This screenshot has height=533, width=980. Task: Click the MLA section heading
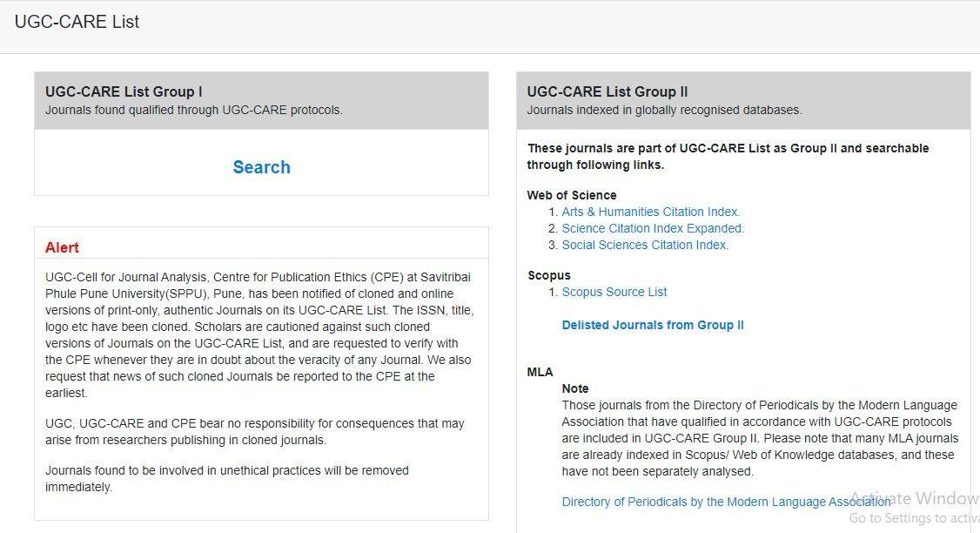540,372
